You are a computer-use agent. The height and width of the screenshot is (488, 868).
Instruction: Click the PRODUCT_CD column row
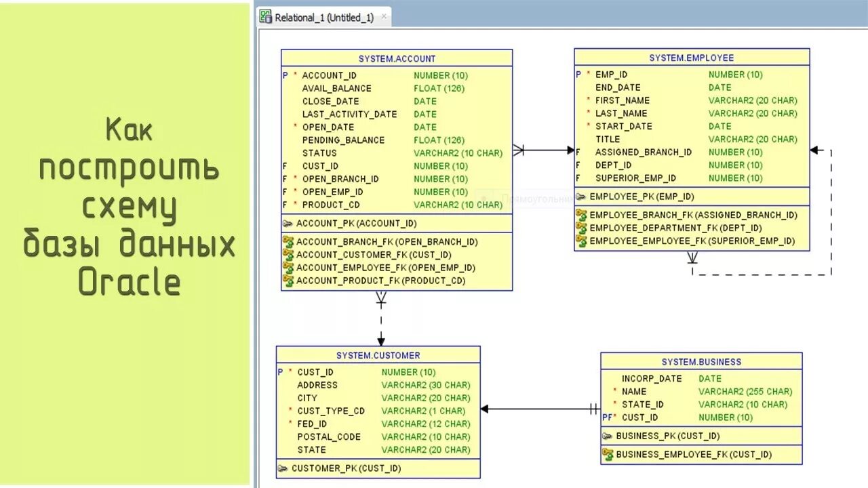[x=397, y=205]
